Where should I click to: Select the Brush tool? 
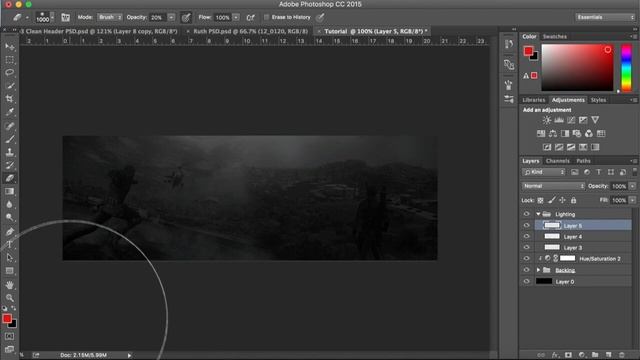click(x=9, y=139)
